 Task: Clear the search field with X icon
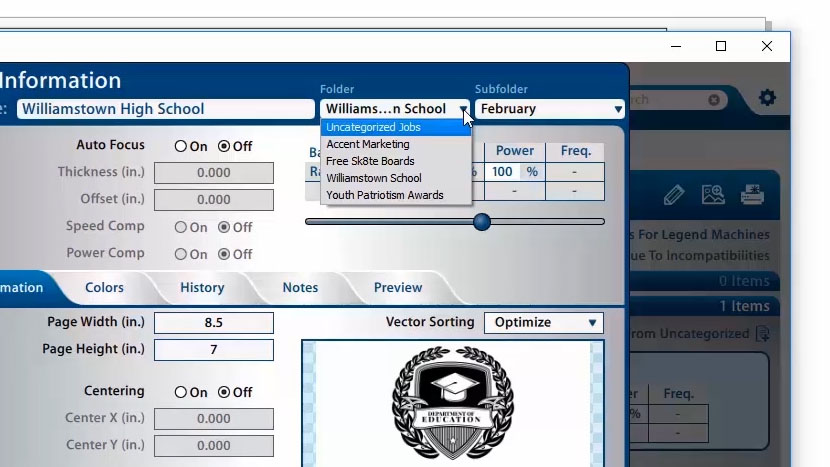[714, 100]
